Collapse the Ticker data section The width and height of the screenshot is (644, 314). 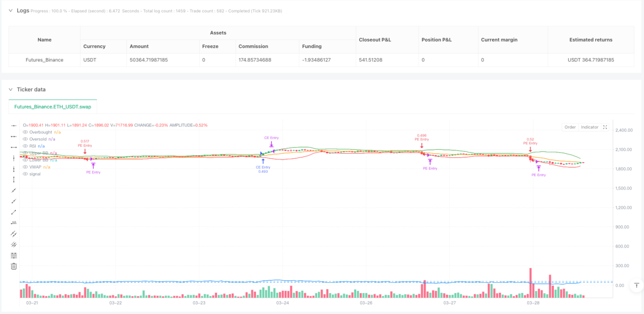pos(10,89)
